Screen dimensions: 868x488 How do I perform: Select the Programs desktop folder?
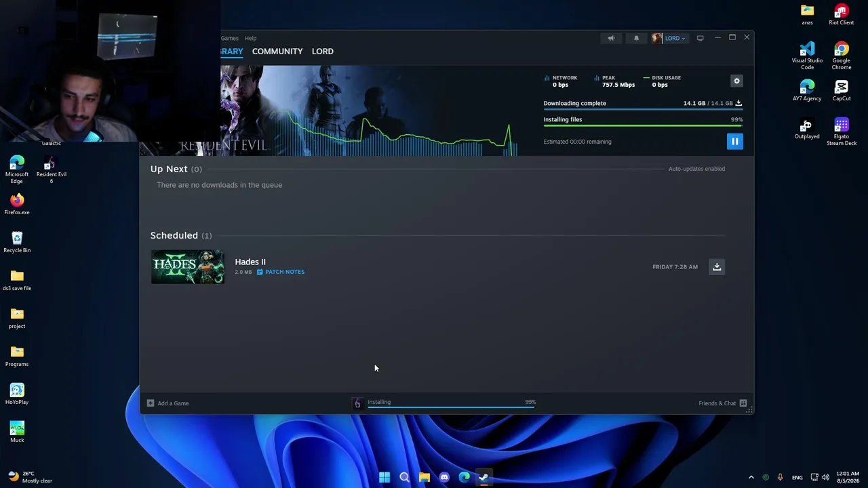click(17, 356)
